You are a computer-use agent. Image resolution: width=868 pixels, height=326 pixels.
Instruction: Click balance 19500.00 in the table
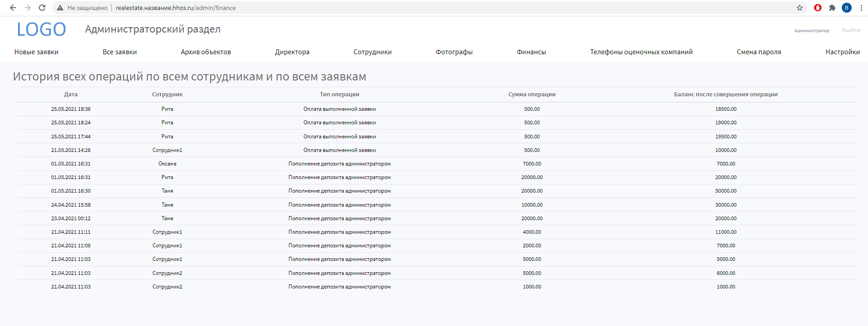726,137
